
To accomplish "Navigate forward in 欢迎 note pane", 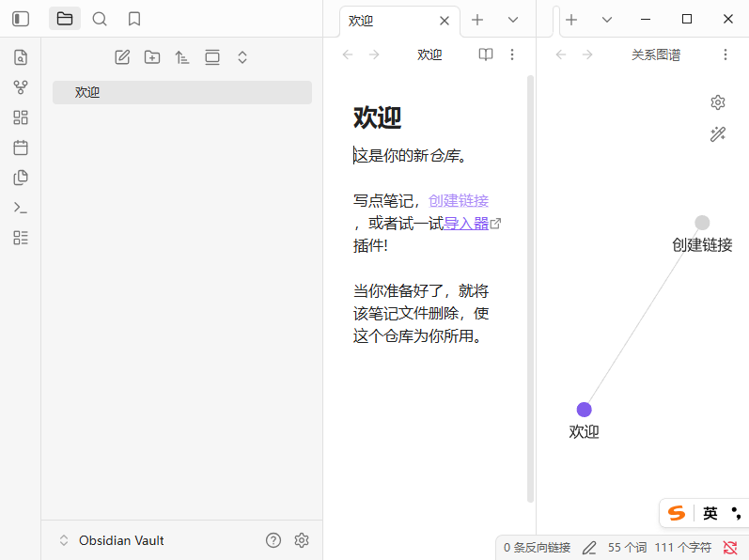I will (x=374, y=54).
